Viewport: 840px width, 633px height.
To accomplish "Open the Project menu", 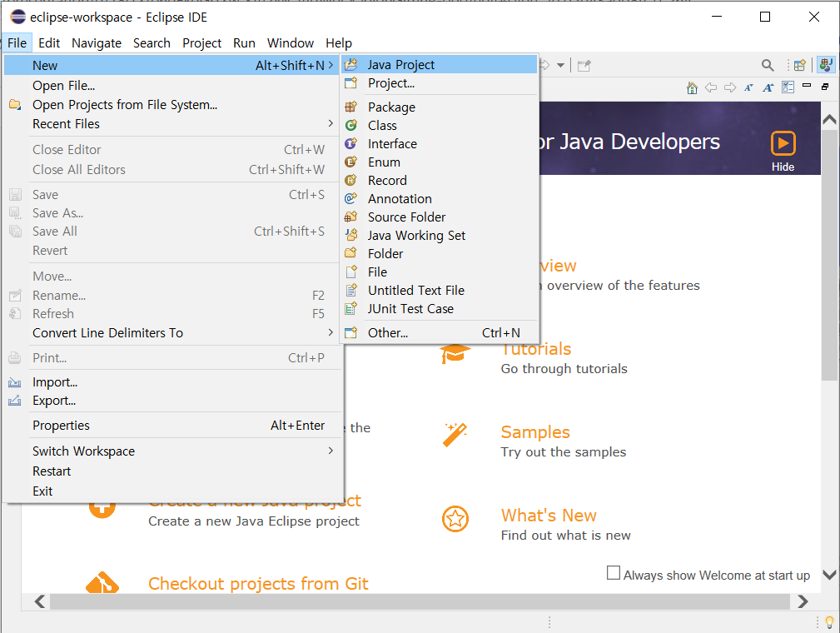I will (201, 42).
